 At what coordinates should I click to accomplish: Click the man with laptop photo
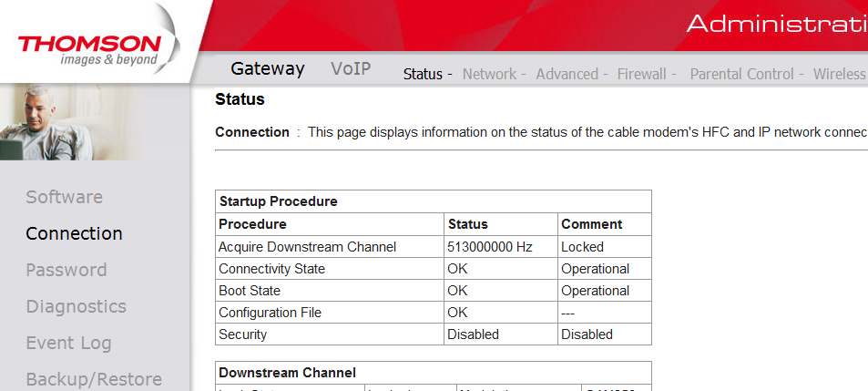pyautogui.click(x=95, y=121)
